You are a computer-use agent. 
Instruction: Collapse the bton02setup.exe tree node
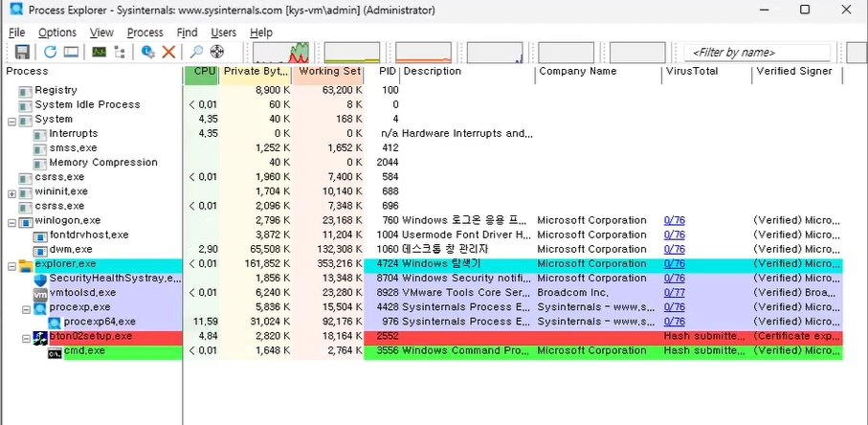tap(26, 338)
